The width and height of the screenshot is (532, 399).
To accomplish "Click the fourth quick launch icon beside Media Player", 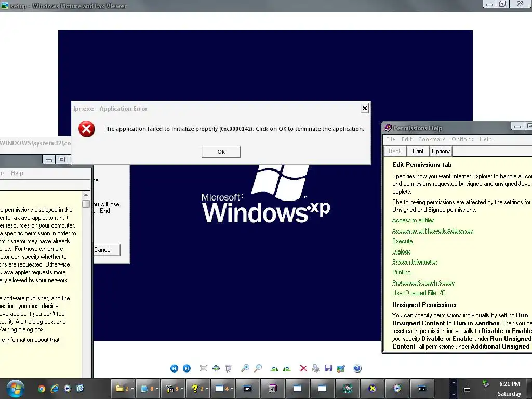I will click(80, 389).
